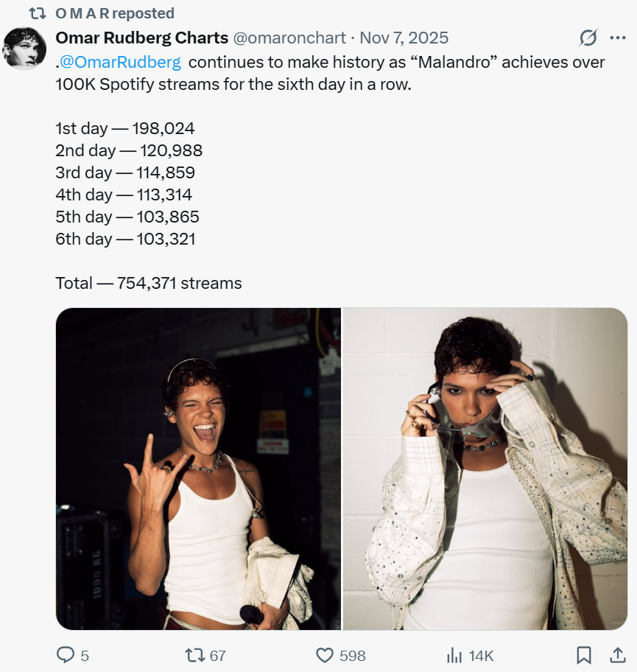Open the left photo with rock hand gesture
The width and height of the screenshot is (637, 672).
click(198, 469)
